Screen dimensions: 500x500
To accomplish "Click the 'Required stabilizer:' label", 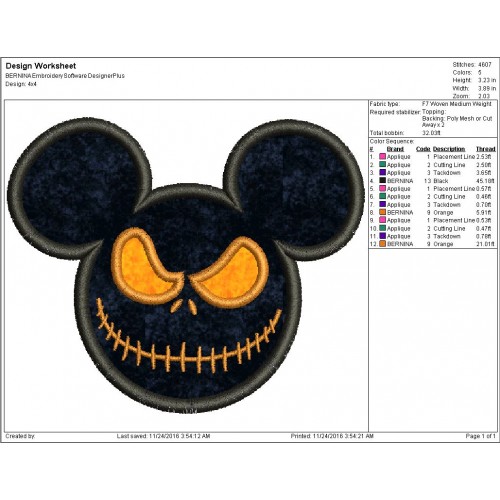I will (x=395, y=112).
